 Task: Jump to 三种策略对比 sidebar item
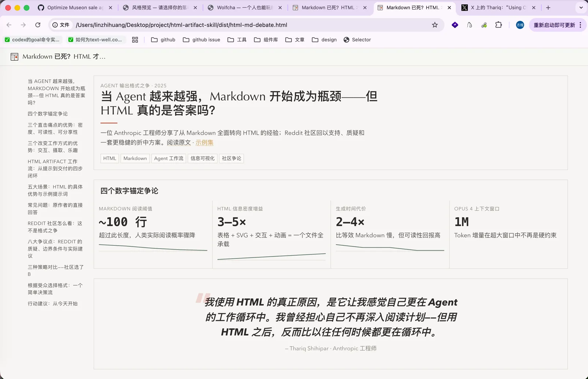click(56, 271)
